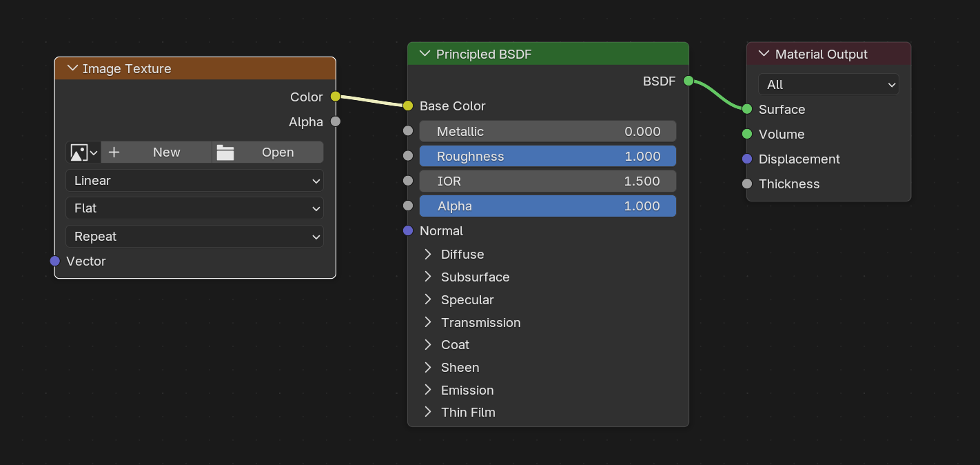Screen dimensions: 980x465
Task: Click the Alpha value slider
Action: [x=548, y=206]
